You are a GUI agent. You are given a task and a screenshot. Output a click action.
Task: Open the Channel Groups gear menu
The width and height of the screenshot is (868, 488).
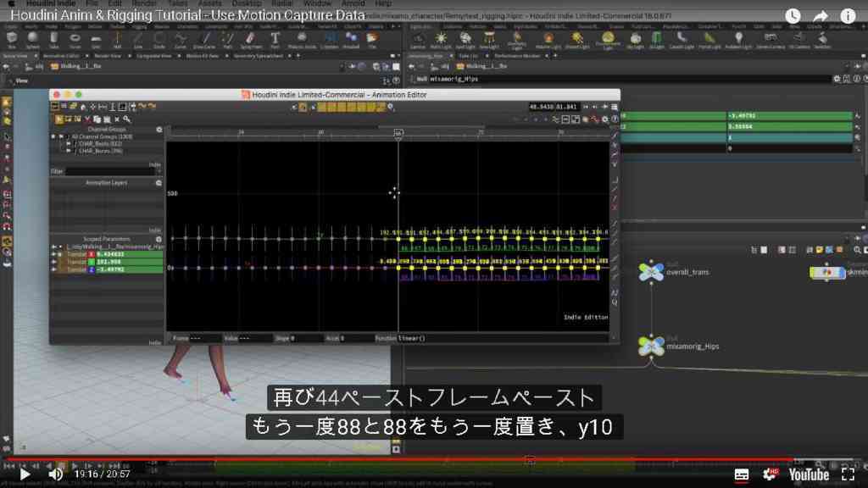(x=159, y=129)
